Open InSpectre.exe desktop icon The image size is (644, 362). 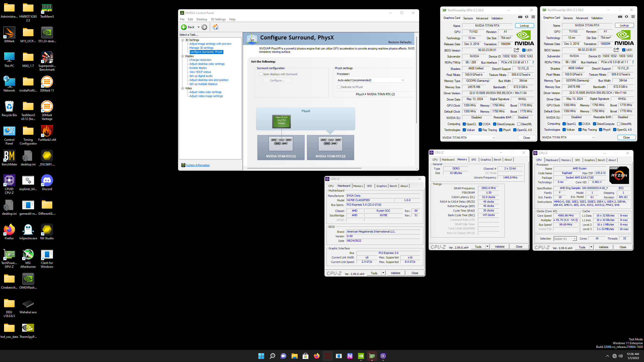tap(28, 232)
